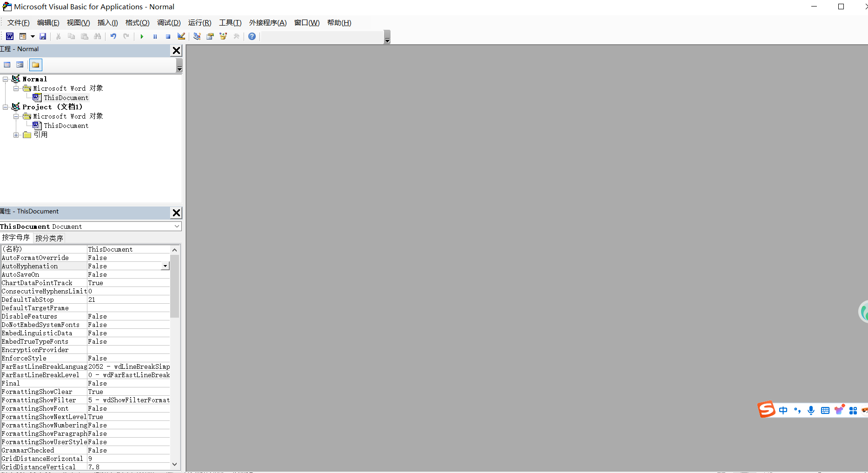Select ThisDocument under Project (文档1)
The width and height of the screenshot is (868, 473).
click(66, 126)
